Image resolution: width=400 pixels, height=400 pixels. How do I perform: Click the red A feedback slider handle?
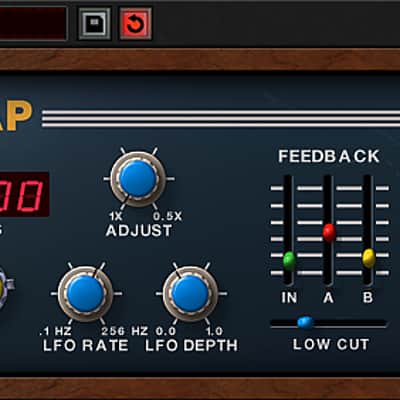point(329,232)
